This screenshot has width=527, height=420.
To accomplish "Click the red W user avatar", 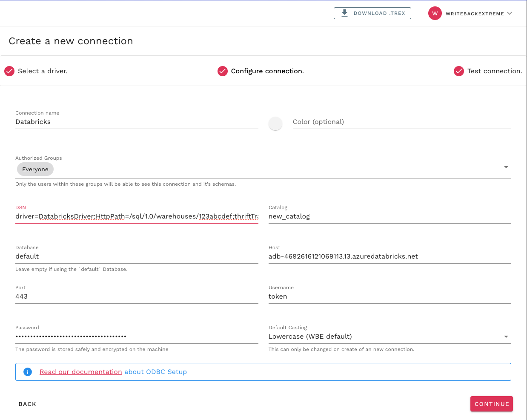I will (x=435, y=13).
